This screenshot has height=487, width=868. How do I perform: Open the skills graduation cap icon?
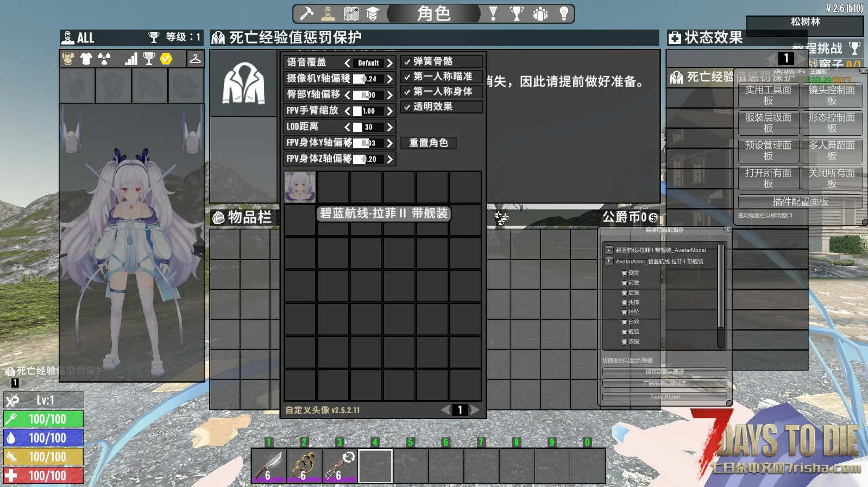(373, 14)
